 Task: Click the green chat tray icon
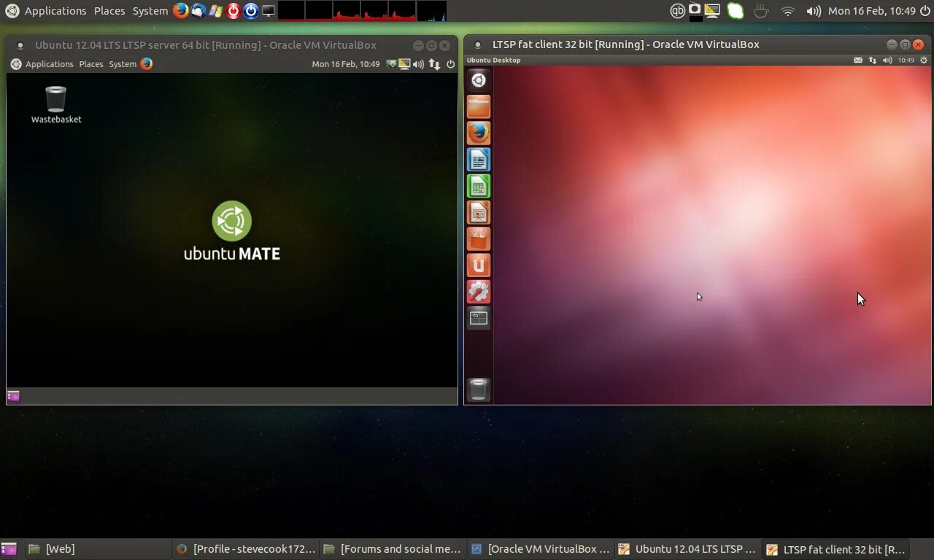[x=736, y=11]
